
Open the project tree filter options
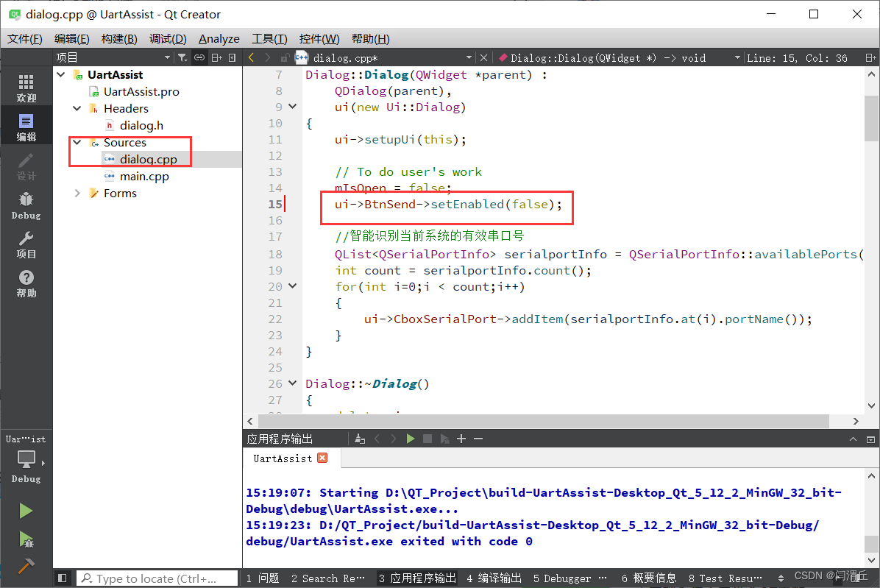[x=182, y=57]
